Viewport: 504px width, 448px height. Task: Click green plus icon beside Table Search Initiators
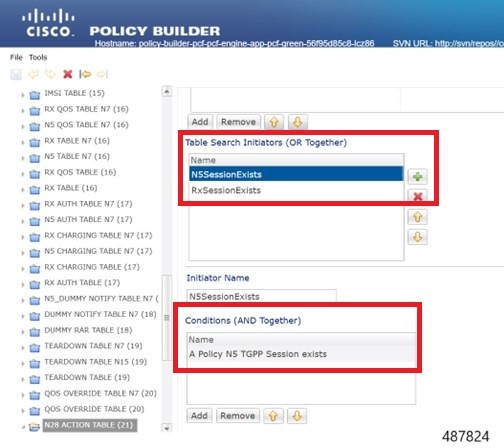coord(417,176)
